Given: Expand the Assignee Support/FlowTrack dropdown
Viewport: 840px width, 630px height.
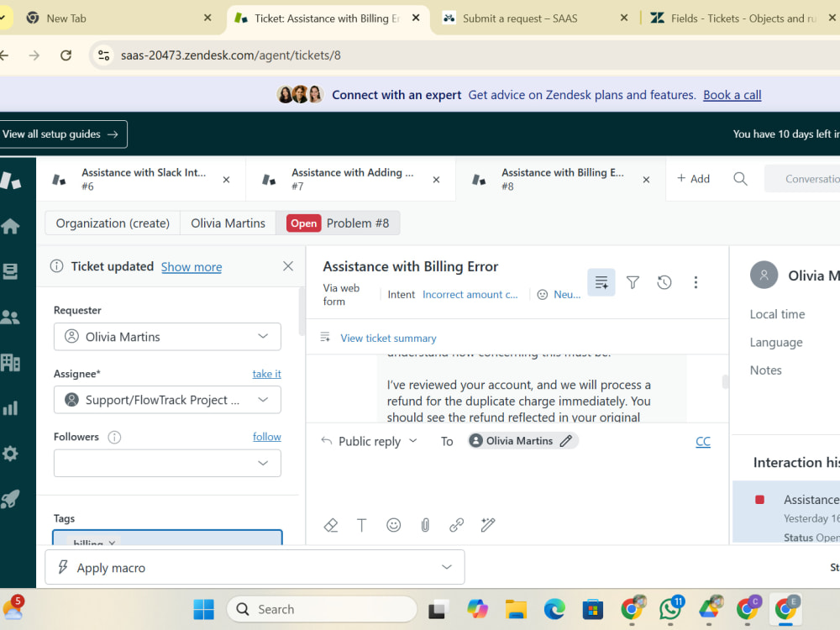Looking at the screenshot, I should click(x=167, y=400).
